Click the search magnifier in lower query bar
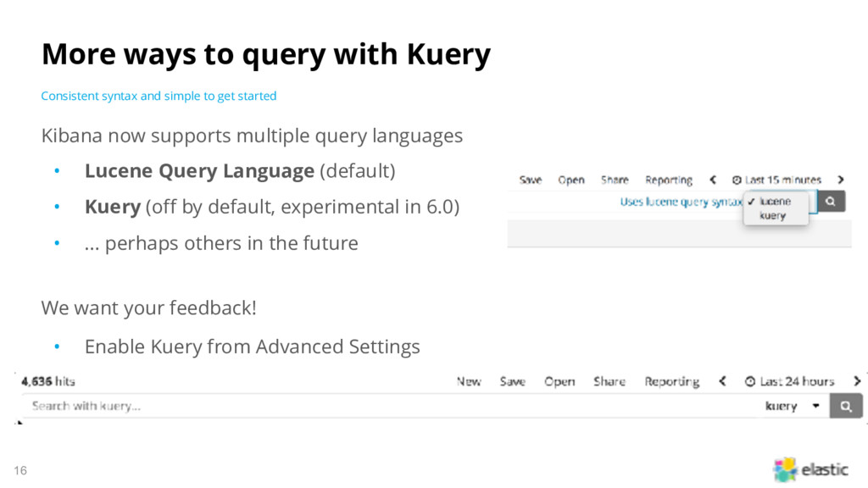This screenshot has width=868, height=488. click(x=845, y=406)
